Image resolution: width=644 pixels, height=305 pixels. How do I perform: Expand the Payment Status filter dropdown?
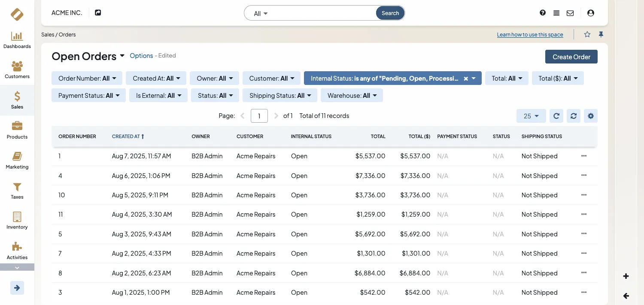[x=89, y=96]
